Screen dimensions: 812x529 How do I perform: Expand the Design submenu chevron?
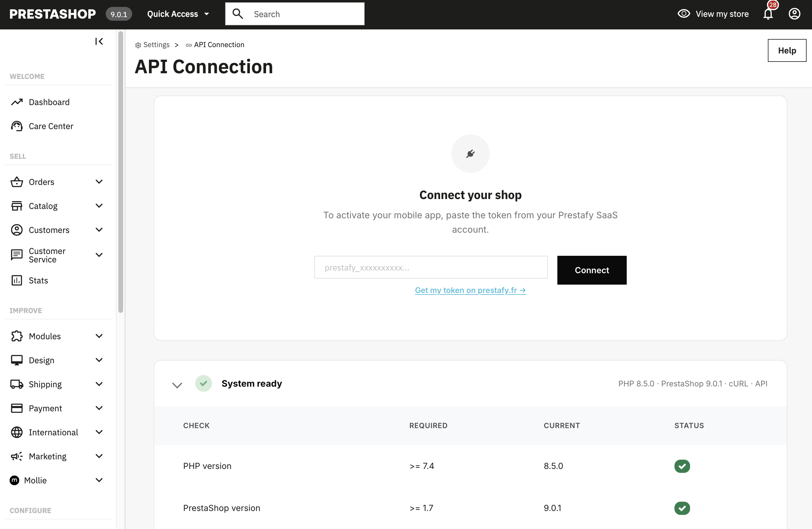(99, 360)
